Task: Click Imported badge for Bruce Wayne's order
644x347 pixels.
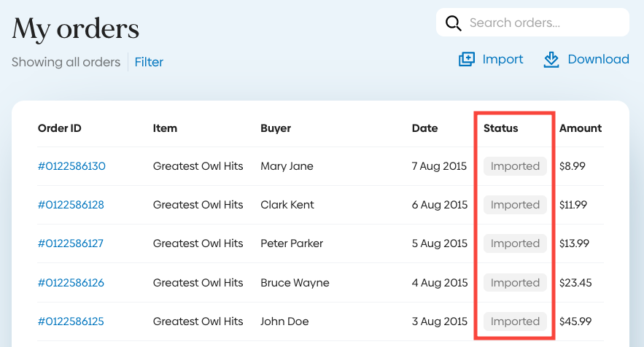Action: [515, 283]
